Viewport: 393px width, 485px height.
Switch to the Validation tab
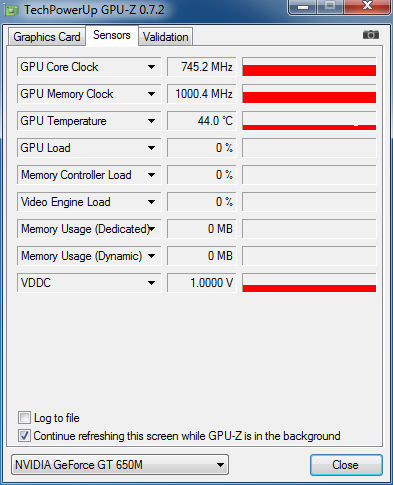165,37
